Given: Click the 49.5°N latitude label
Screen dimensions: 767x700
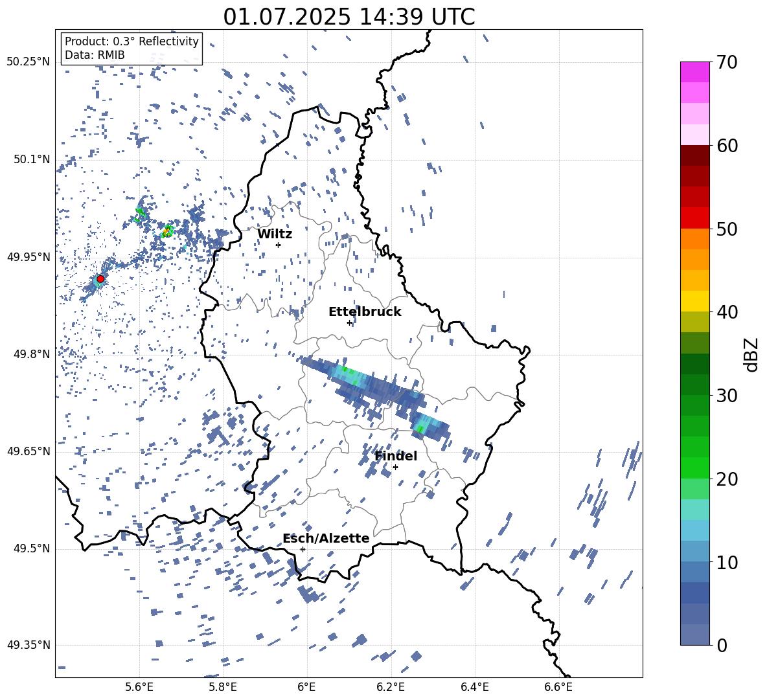Looking at the screenshot, I should [31, 548].
